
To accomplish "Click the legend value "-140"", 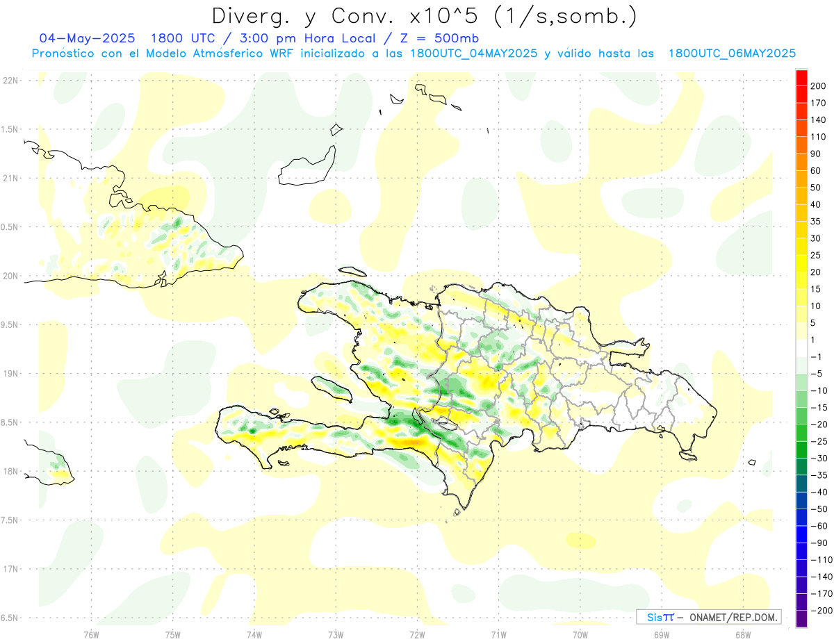I will (x=822, y=577).
